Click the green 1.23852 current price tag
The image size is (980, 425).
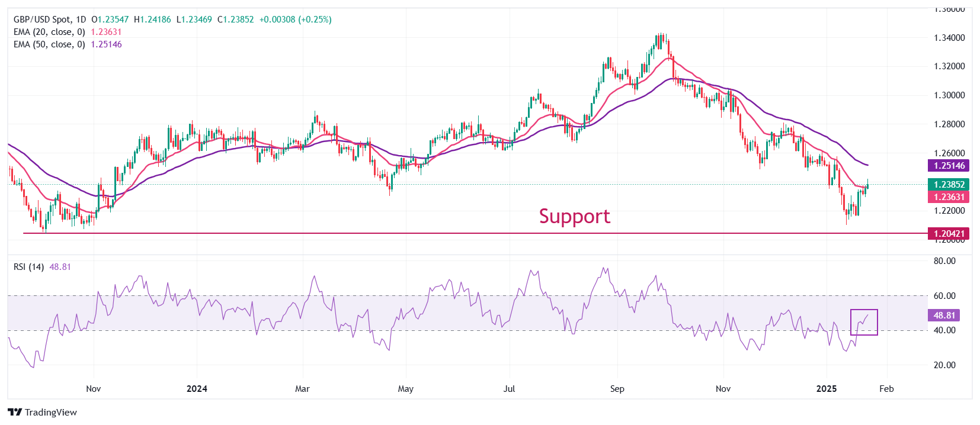pos(949,184)
